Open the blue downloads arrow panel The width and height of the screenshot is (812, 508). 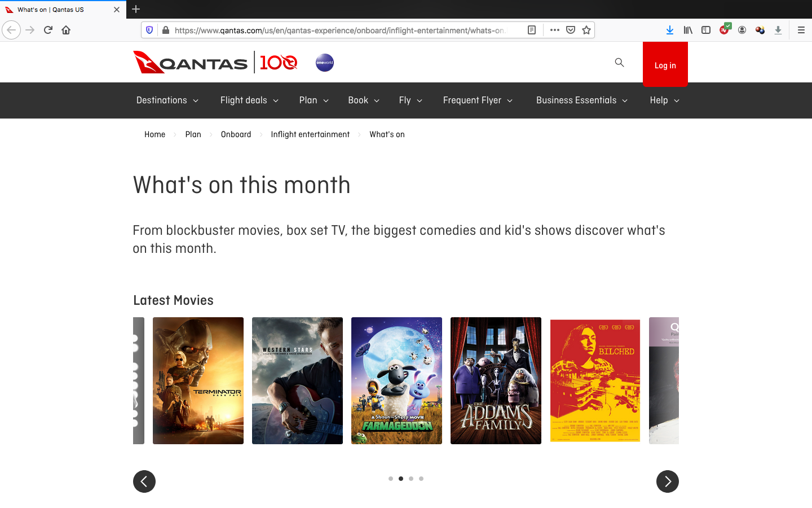click(670, 30)
